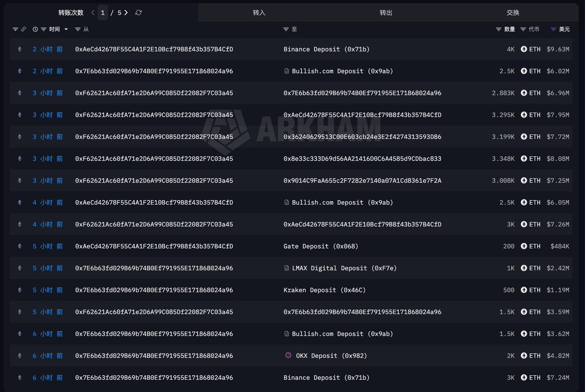Filter the 至 recipient column
585x392 pixels.
tap(286, 29)
